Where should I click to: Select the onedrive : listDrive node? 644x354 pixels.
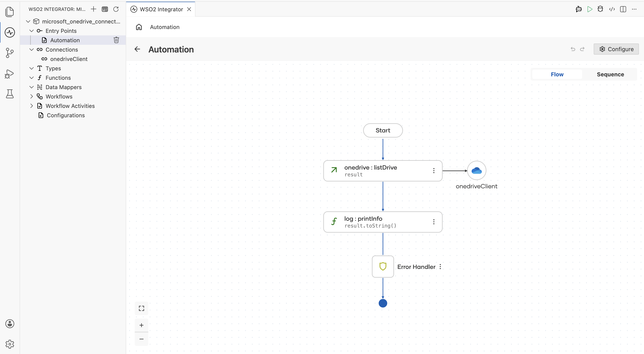(x=383, y=171)
